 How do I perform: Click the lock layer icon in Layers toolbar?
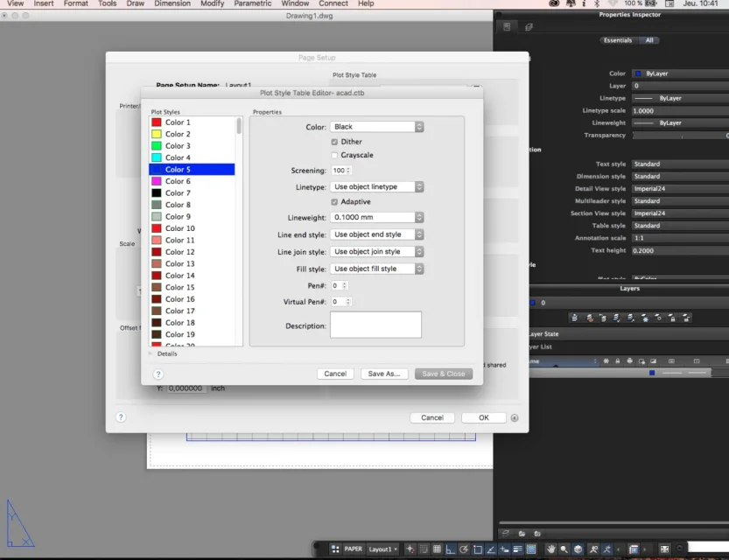(618, 360)
